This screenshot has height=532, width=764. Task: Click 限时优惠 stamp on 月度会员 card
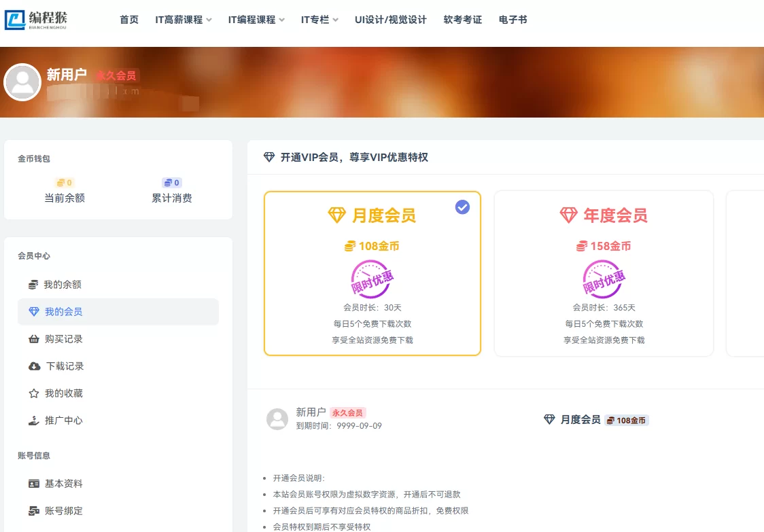(x=372, y=280)
